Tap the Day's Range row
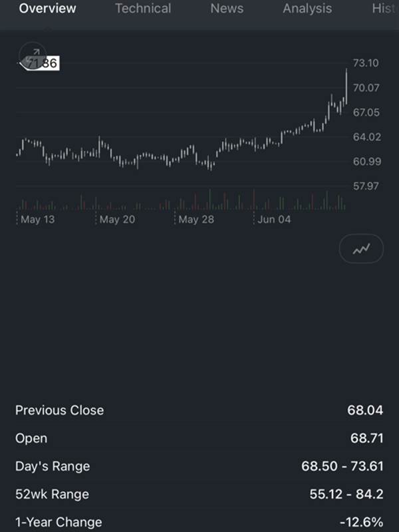 pyautogui.click(x=199, y=466)
